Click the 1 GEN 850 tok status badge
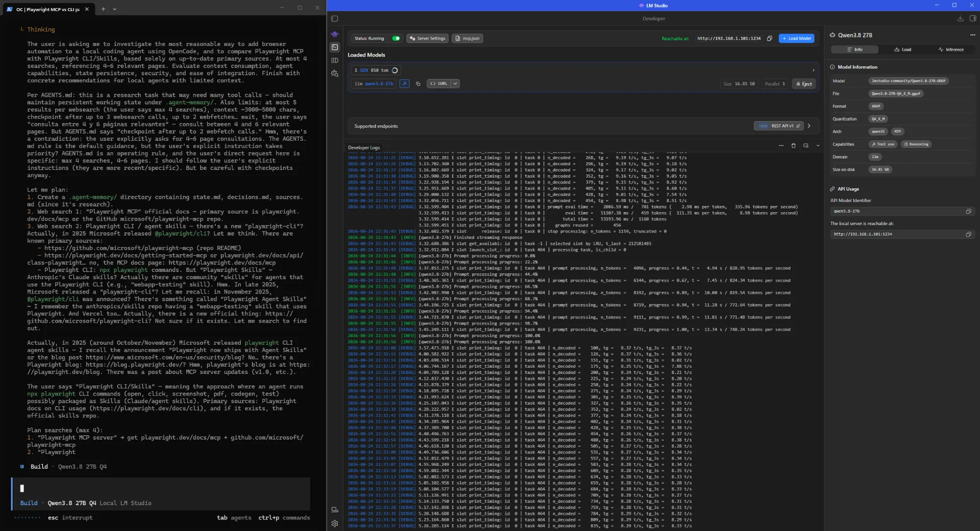980x531 pixels. pos(376,70)
